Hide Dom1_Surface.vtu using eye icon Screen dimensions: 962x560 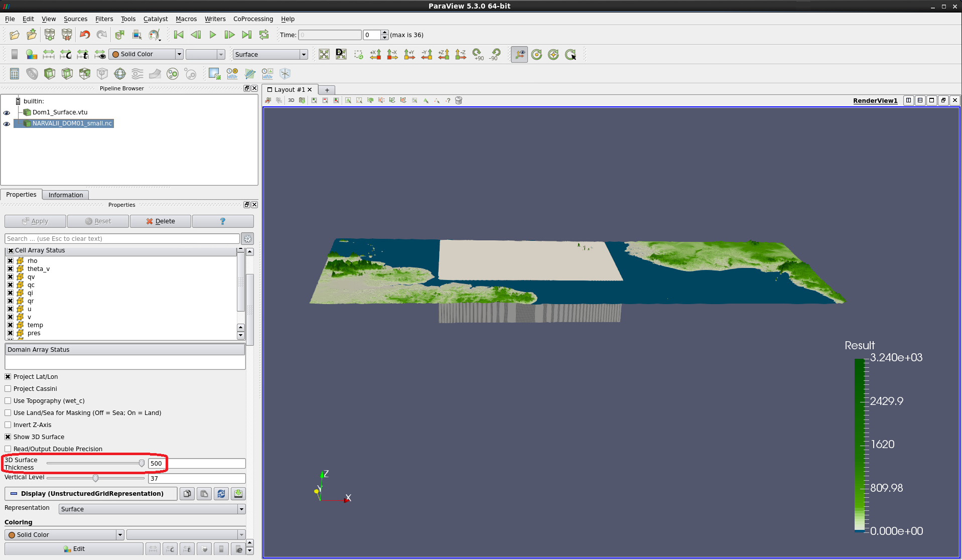7,113
